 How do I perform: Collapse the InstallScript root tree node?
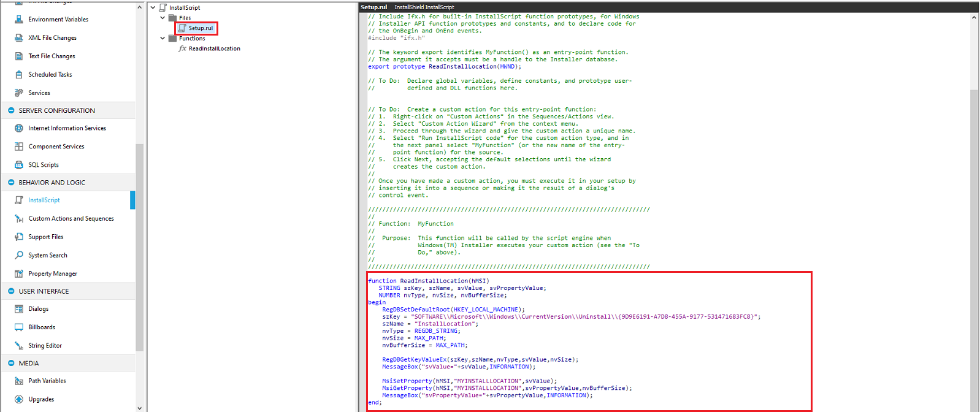tap(153, 7)
